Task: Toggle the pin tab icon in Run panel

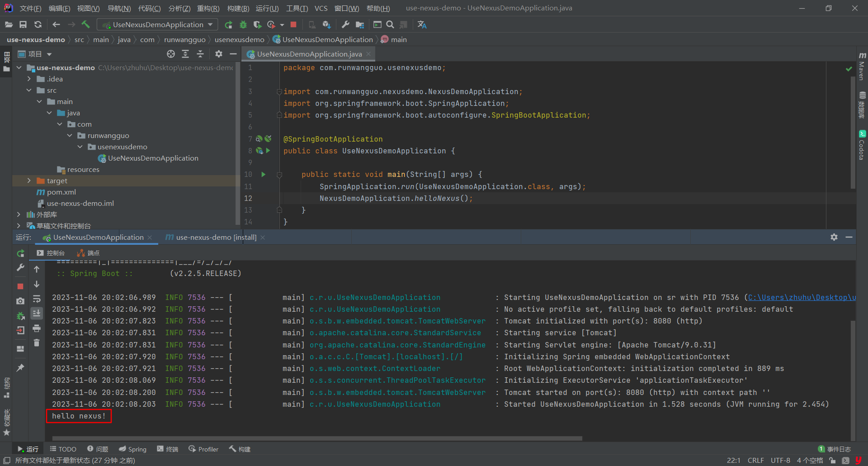Action: click(20, 368)
